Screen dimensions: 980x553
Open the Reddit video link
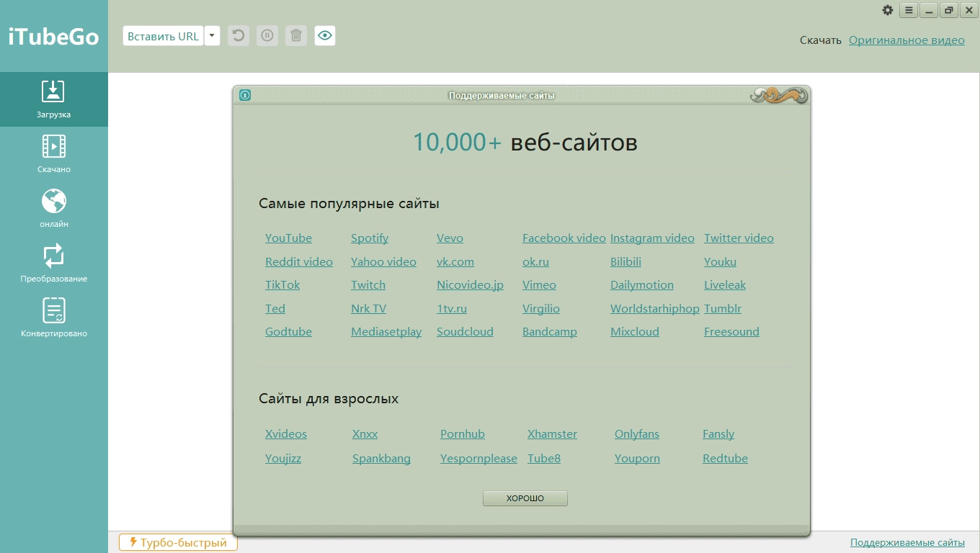(299, 262)
